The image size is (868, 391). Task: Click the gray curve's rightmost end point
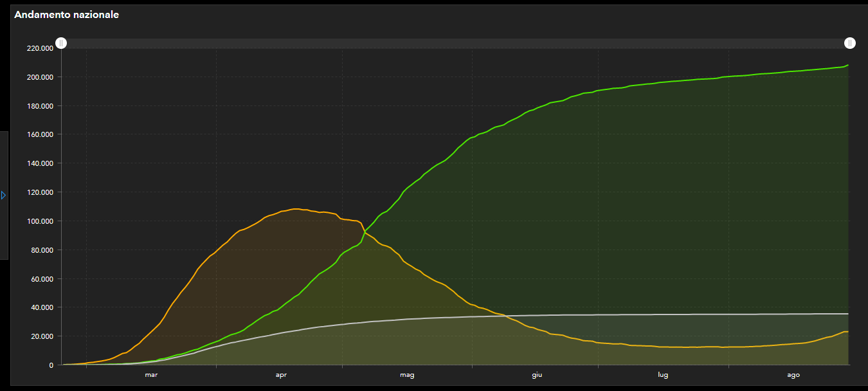tap(848, 314)
